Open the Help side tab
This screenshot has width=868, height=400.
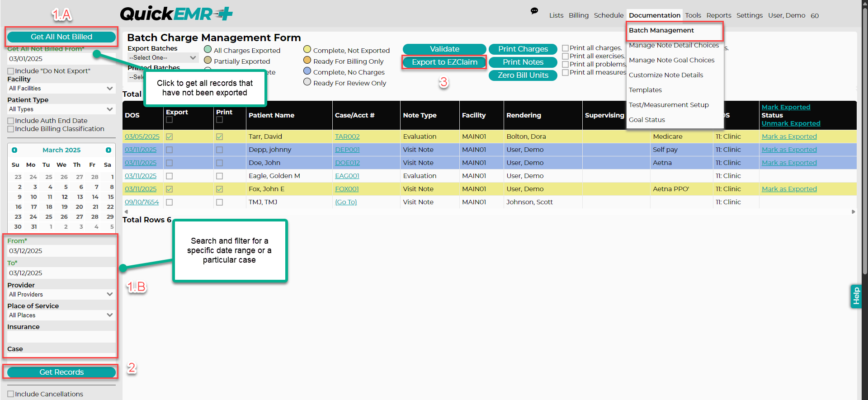coord(856,296)
